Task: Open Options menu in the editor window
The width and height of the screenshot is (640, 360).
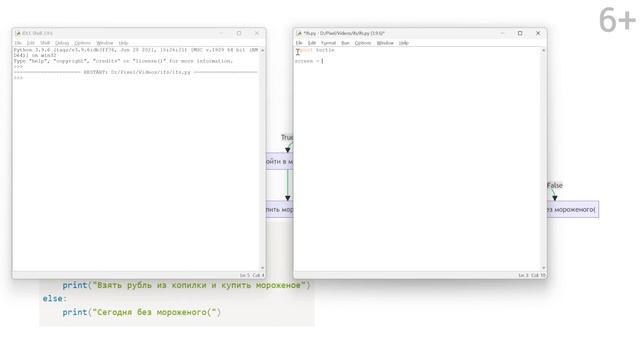Action: (x=363, y=43)
